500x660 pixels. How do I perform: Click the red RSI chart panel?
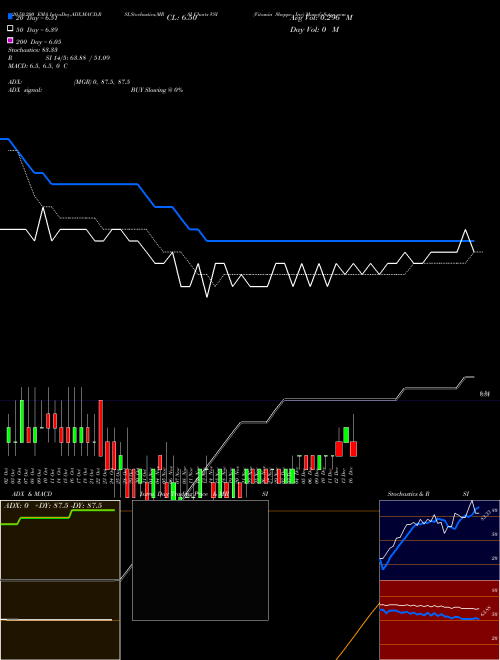(439, 620)
